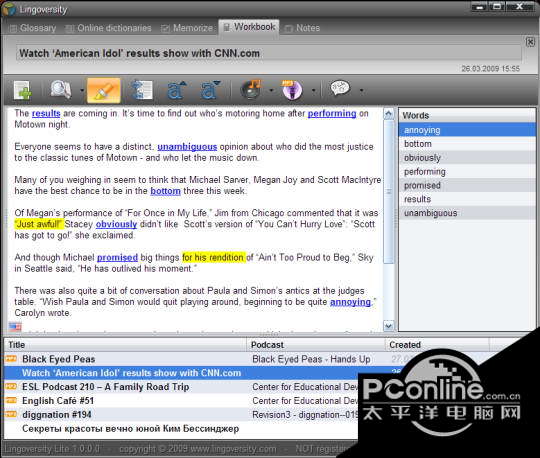This screenshot has height=458, width=540.
Task: Click the highlighted phrase 'Just awful!'
Action: pos(39,224)
